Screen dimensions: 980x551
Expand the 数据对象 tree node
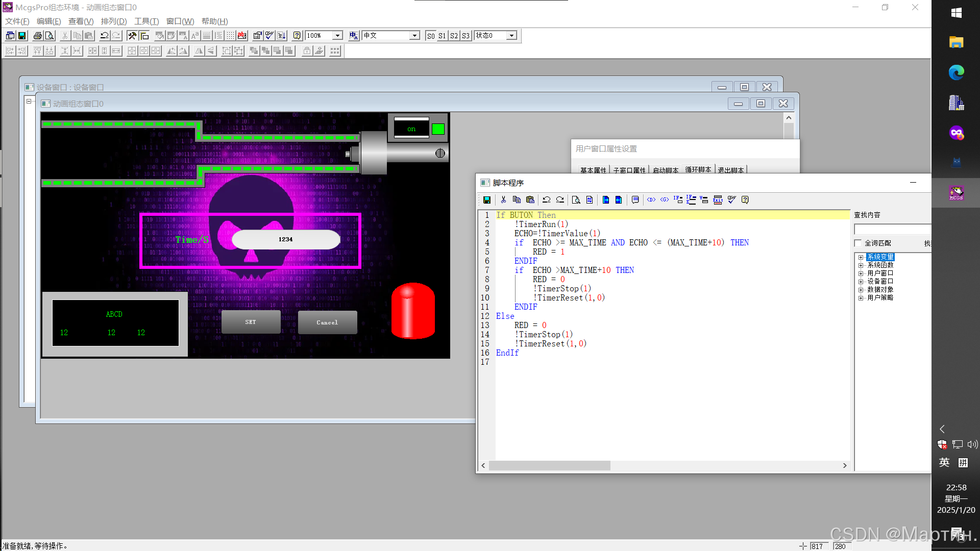(x=861, y=290)
